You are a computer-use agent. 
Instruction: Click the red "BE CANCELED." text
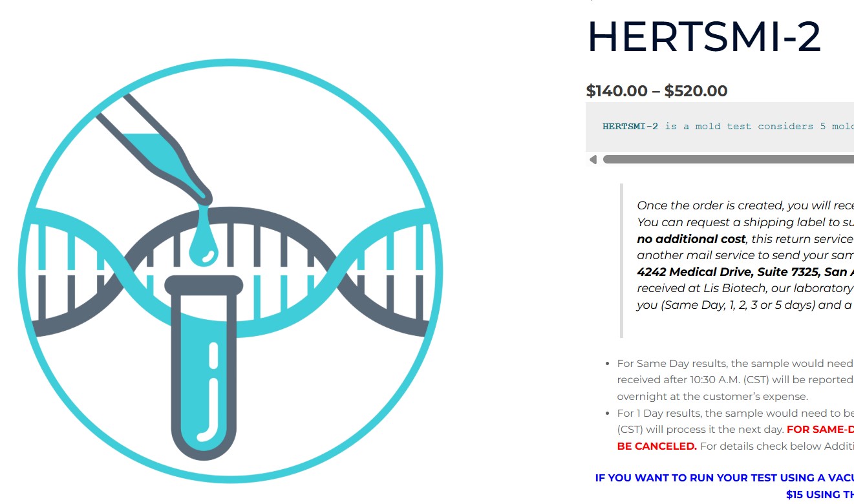[657, 446]
